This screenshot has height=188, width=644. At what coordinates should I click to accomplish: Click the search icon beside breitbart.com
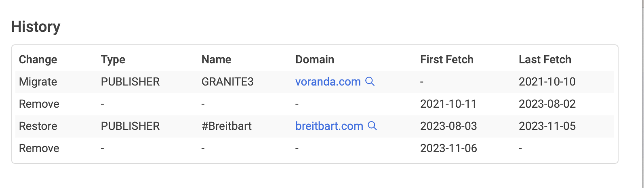[x=373, y=126]
